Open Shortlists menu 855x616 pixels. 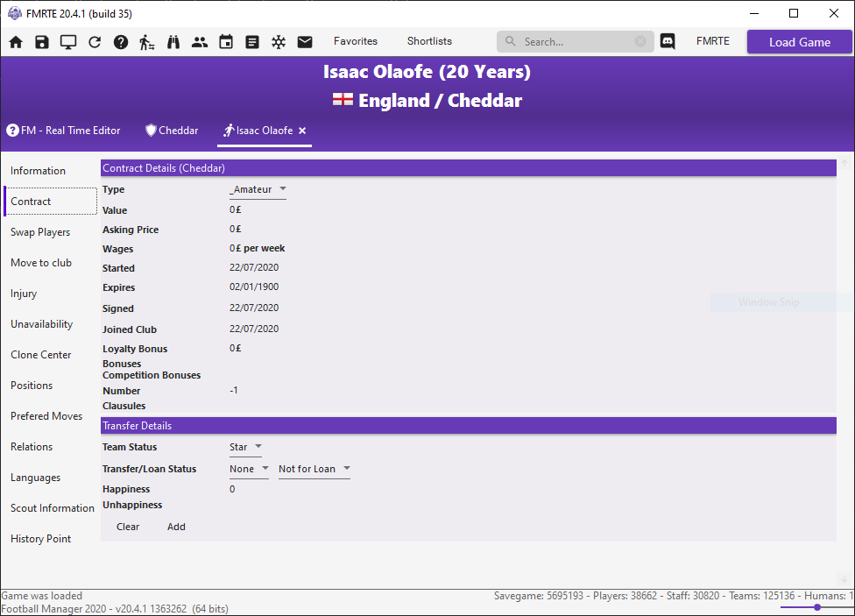429,41
